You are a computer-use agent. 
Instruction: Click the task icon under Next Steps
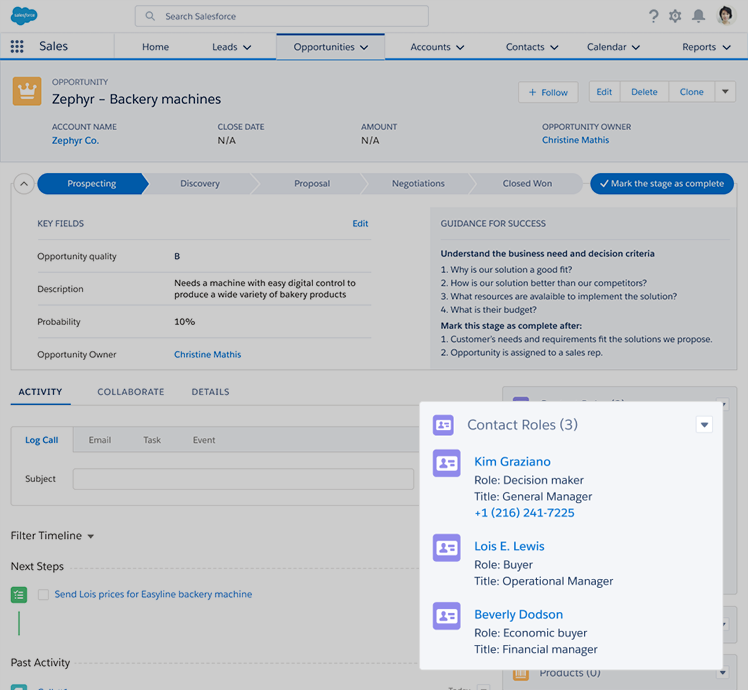(19, 595)
